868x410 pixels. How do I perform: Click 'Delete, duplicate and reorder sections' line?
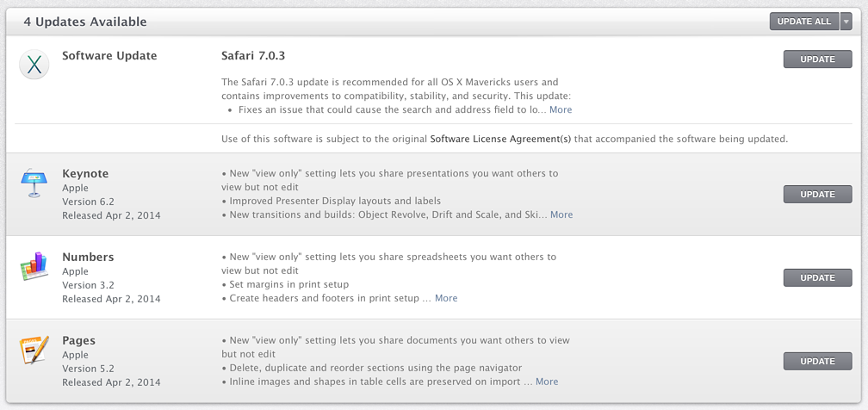coord(371,368)
